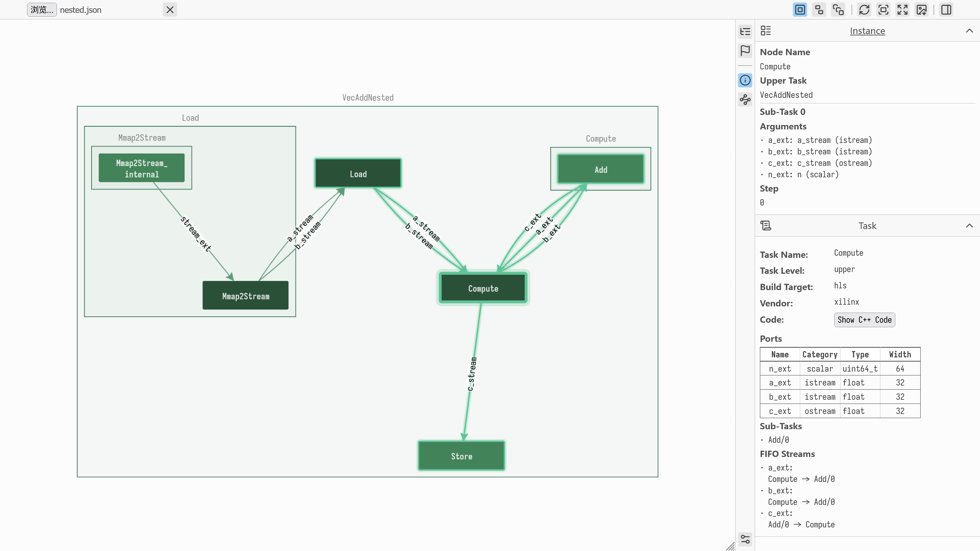
Task: Click the nested.json filename text
Action: coord(81,10)
